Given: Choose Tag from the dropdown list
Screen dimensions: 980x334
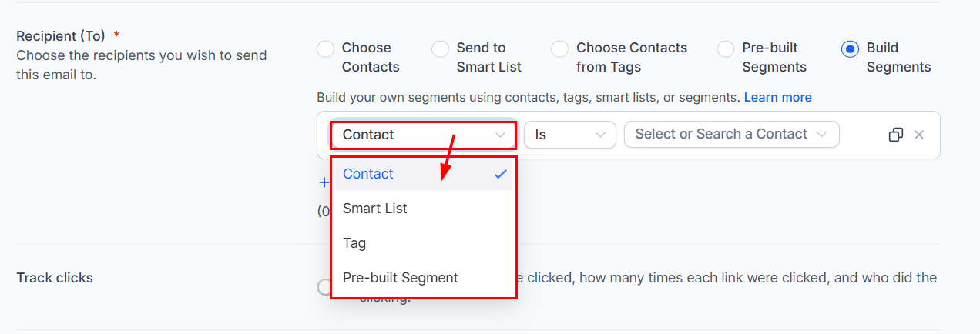Looking at the screenshot, I should pos(423,243).
